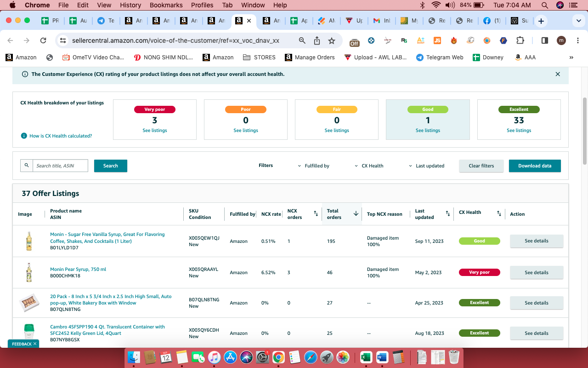Click the profile avatar 'm' icon
Viewport: 588px width, 368px height.
[561, 40]
